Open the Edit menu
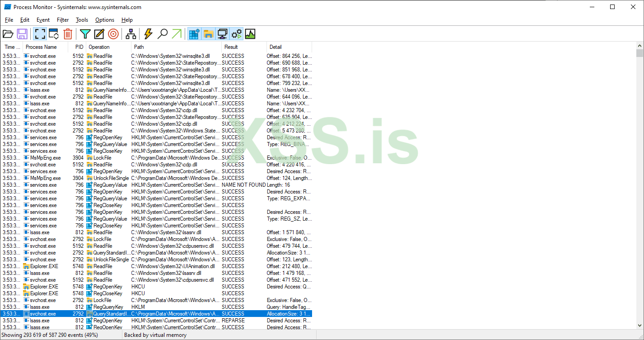 (x=25, y=20)
